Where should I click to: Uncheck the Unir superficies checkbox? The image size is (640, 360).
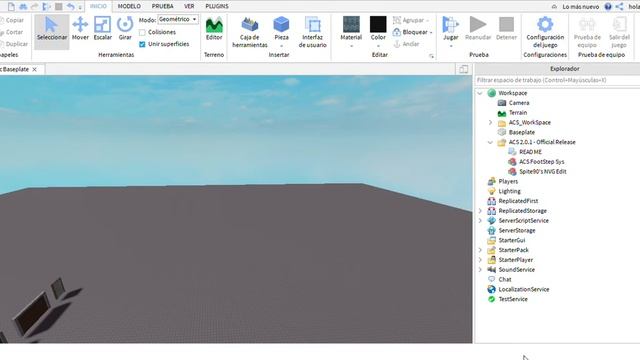click(x=142, y=44)
